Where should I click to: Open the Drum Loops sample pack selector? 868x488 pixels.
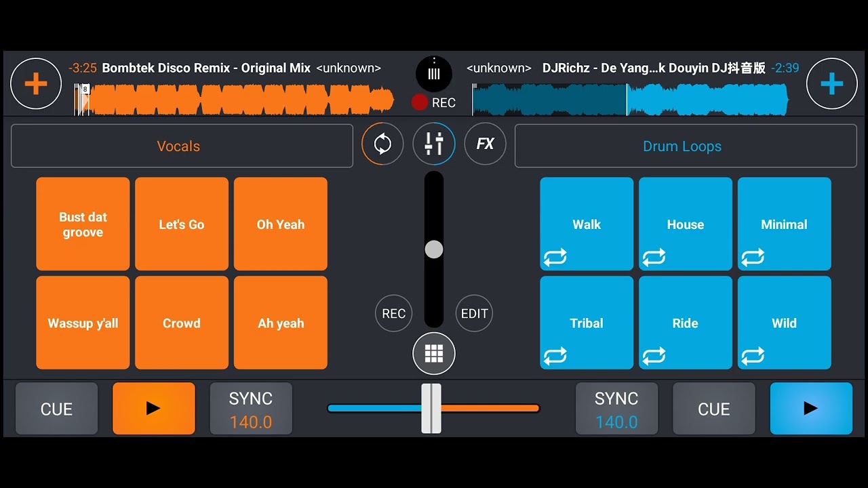(686, 146)
